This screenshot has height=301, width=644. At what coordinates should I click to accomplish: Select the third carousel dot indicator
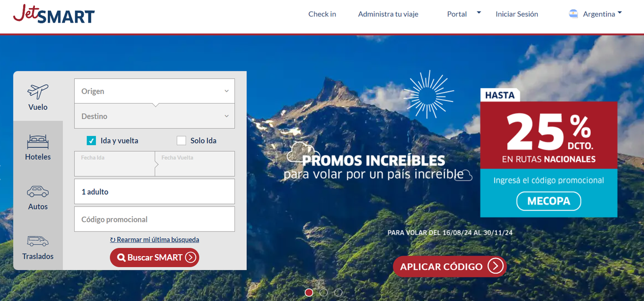click(338, 292)
